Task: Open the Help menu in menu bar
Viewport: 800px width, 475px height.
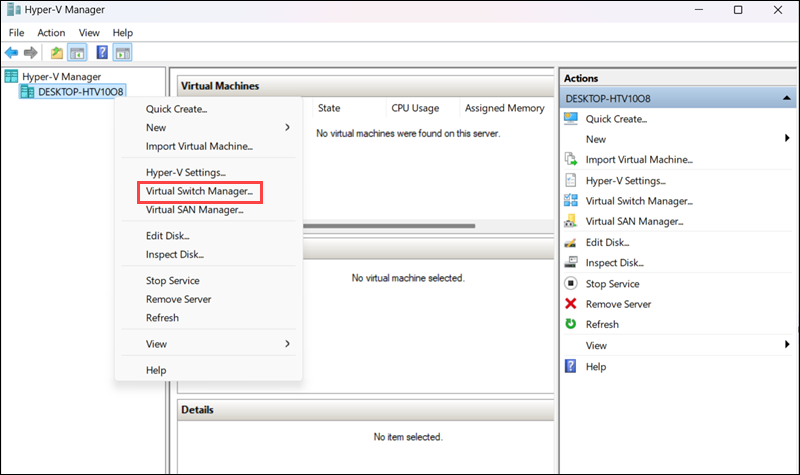Action: click(x=122, y=33)
